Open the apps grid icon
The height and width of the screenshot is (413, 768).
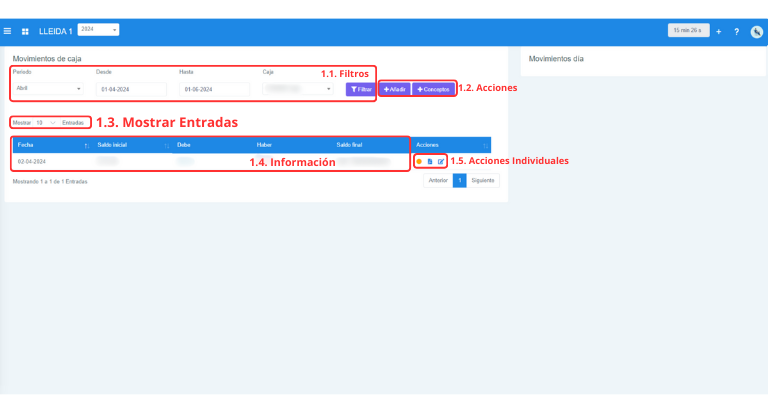click(x=25, y=31)
